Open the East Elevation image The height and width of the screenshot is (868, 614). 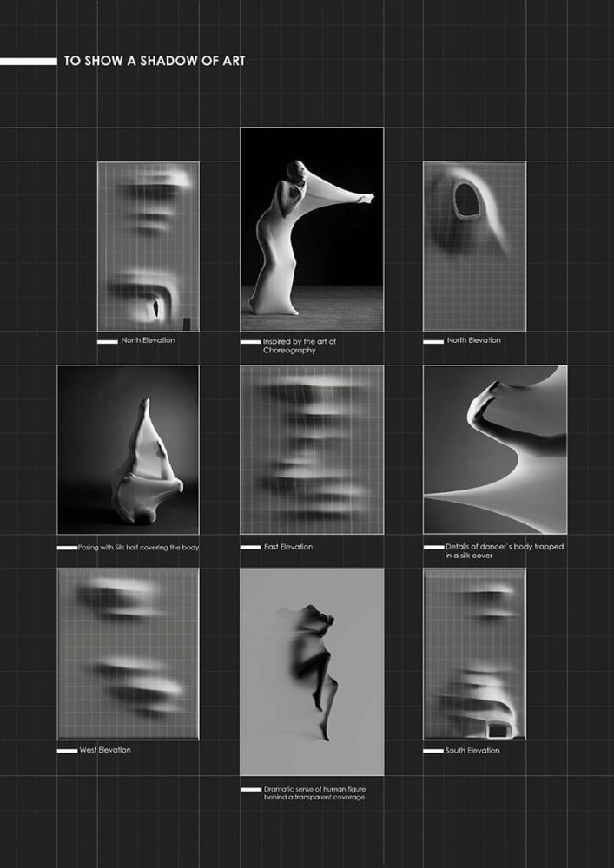click(x=311, y=449)
